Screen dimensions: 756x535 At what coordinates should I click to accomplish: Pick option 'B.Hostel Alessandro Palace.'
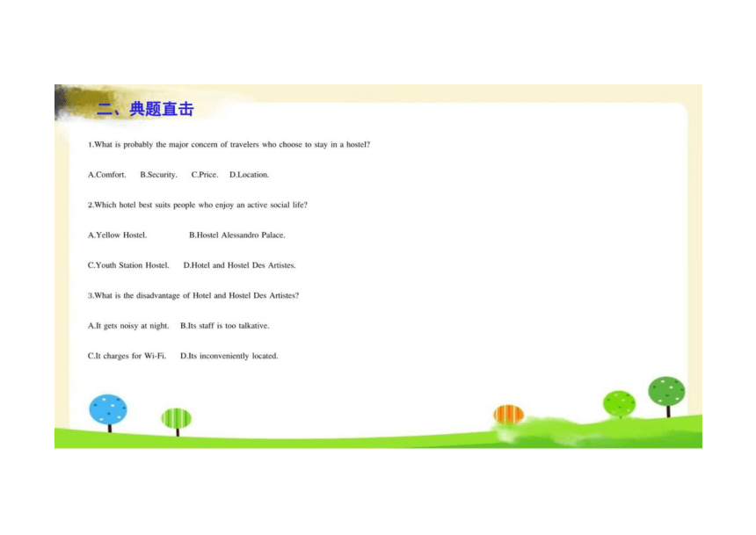(x=237, y=235)
